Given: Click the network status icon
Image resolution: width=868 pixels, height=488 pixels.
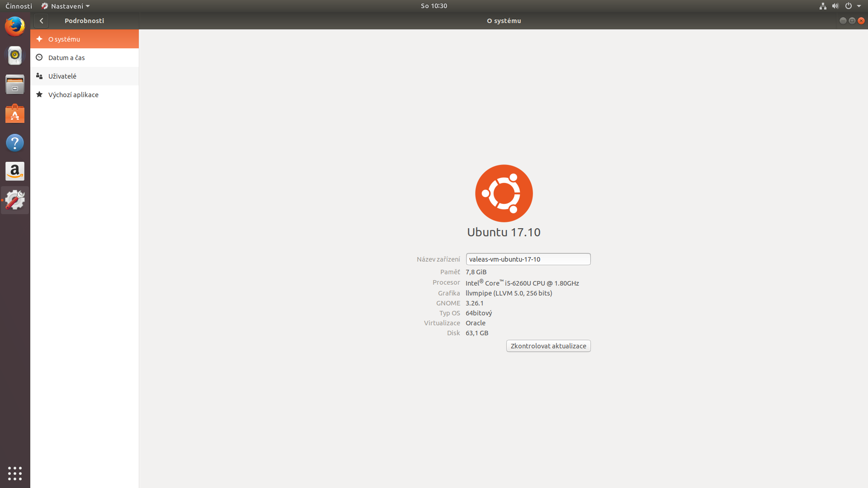Looking at the screenshot, I should pos(823,6).
